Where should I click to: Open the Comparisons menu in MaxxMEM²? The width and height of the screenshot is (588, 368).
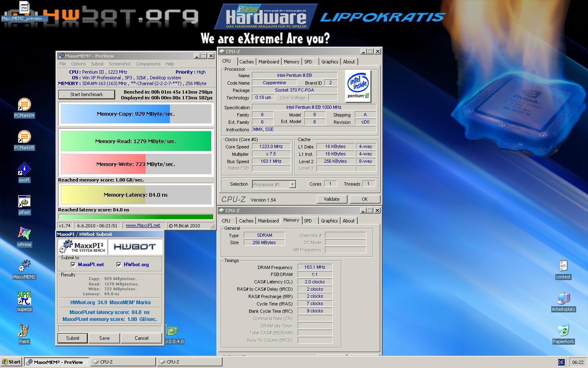tap(148, 64)
